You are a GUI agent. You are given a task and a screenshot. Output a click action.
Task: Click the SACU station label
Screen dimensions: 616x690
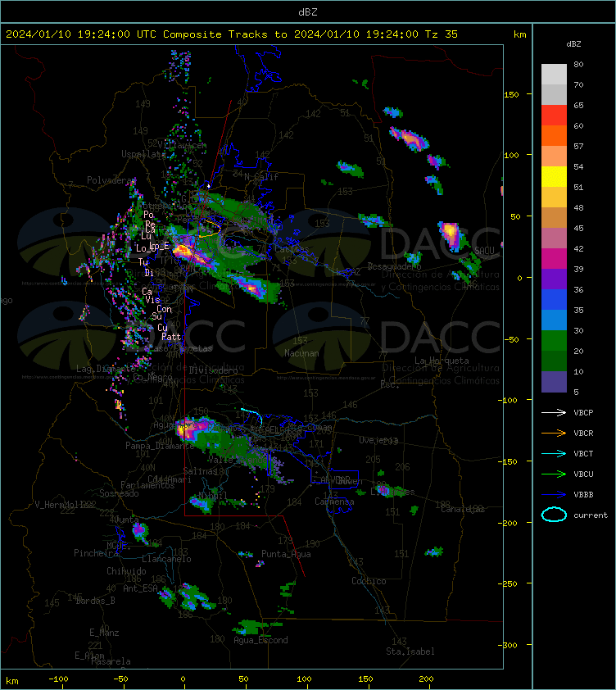click(484, 251)
